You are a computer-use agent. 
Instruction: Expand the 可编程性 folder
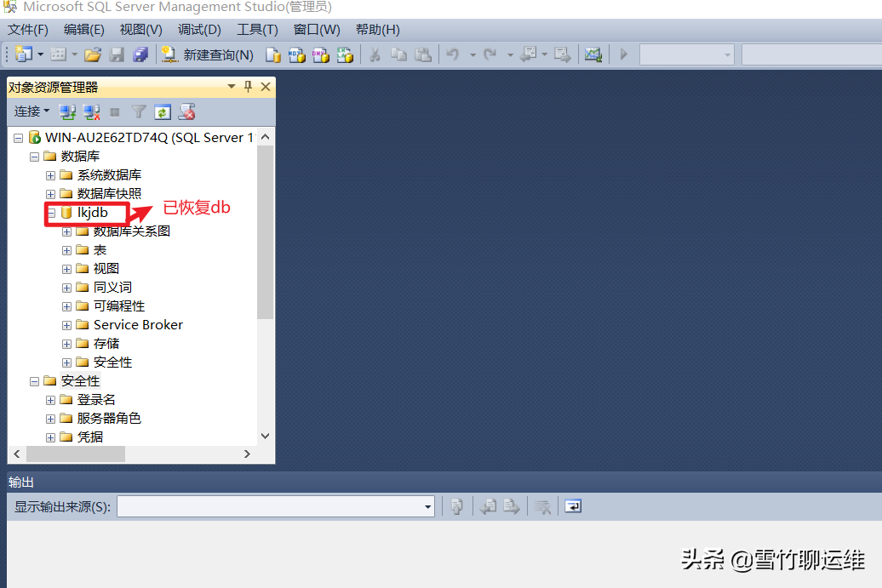point(66,306)
